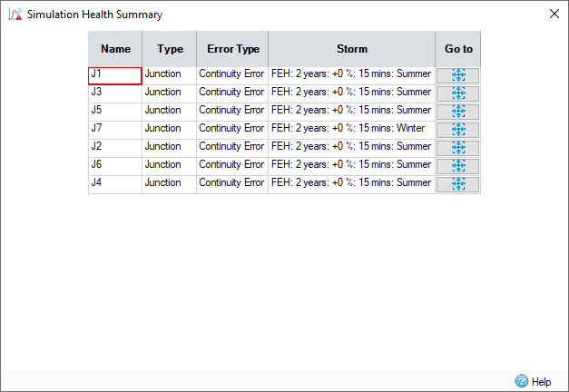
Task: Go to junction J7 location
Action: click(x=457, y=130)
